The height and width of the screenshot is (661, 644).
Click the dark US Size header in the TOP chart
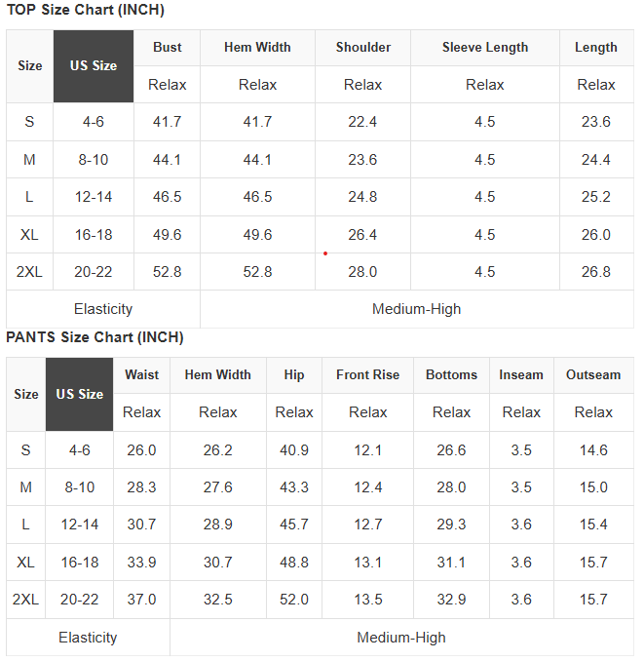(94, 66)
